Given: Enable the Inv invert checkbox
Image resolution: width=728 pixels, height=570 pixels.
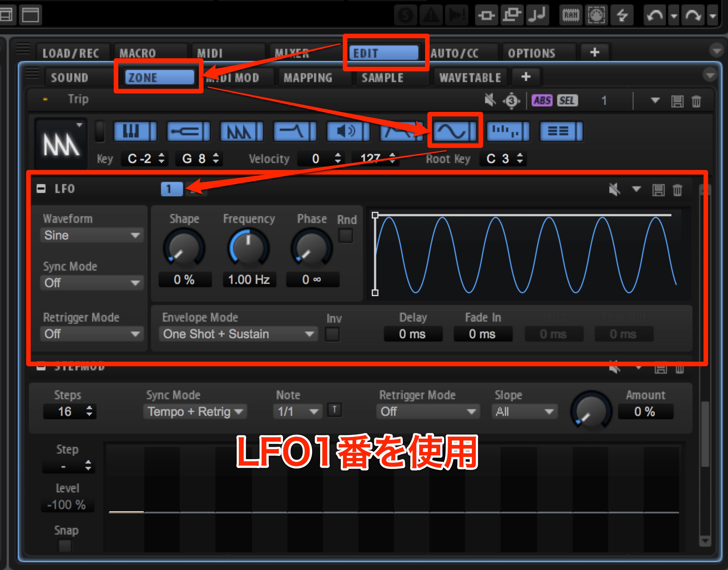Looking at the screenshot, I should coord(333,334).
